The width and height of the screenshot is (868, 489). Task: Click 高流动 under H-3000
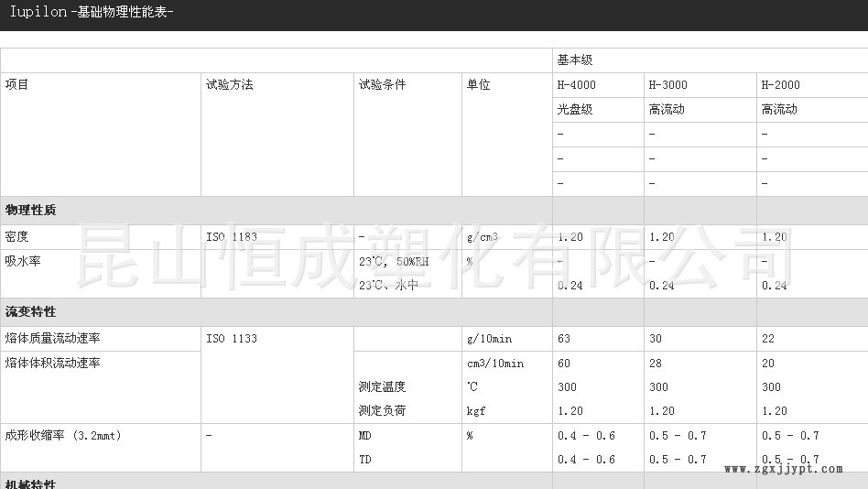click(667, 110)
